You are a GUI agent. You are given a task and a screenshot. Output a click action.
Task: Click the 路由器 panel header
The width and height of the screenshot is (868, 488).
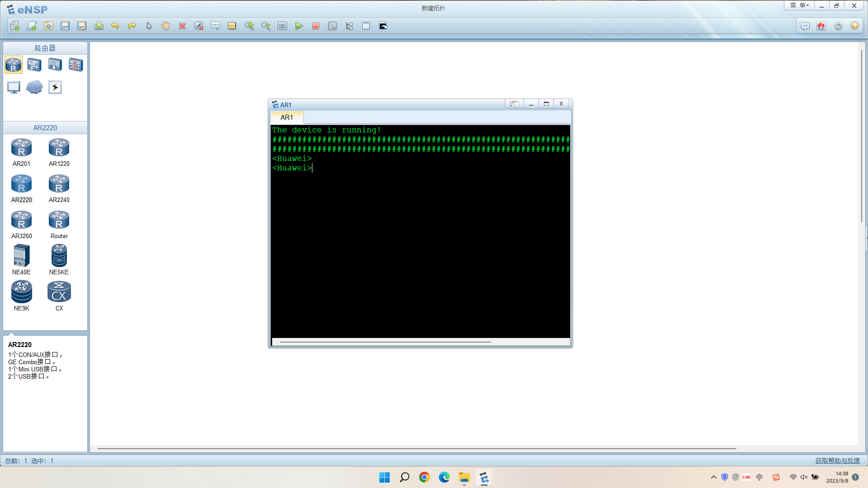click(x=45, y=48)
